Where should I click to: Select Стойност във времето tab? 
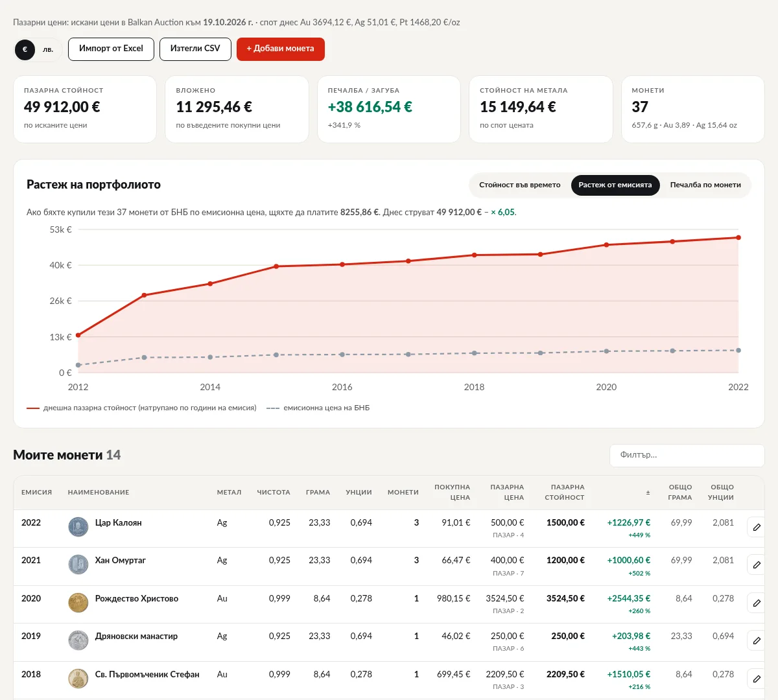pyautogui.click(x=520, y=185)
